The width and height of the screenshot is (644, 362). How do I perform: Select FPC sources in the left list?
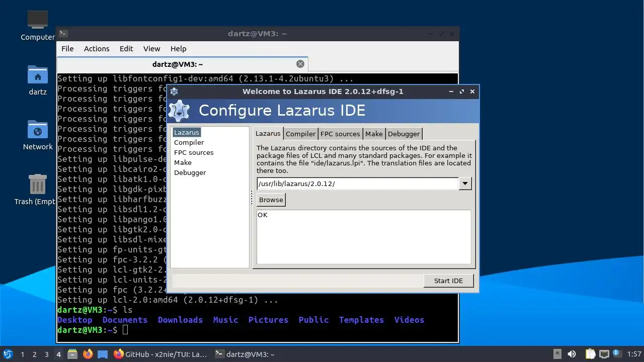click(194, 152)
